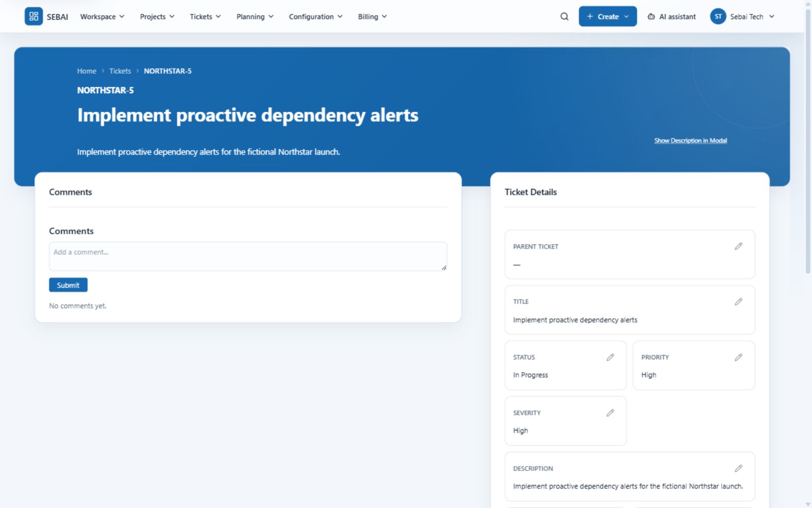Click the main ticket title heading
Image resolution: width=812 pixels, height=508 pixels.
click(x=248, y=115)
